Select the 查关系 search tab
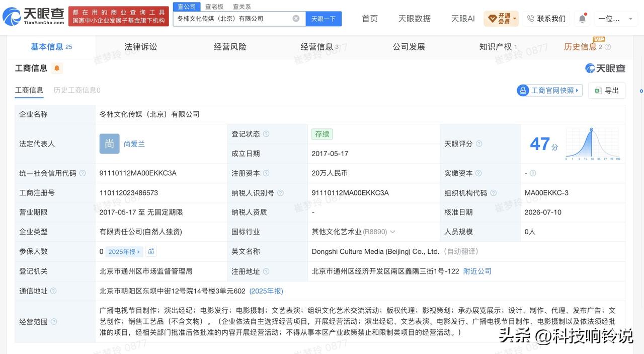The height and width of the screenshot is (354, 644). click(x=242, y=7)
